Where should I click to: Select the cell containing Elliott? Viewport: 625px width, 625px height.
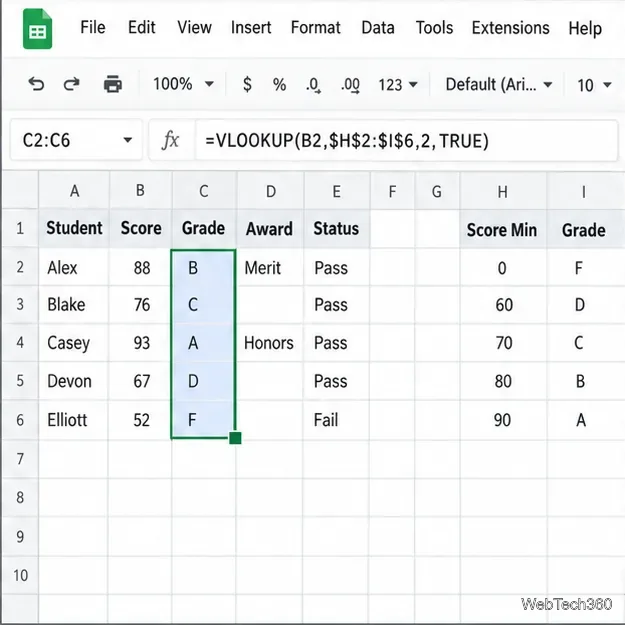pyautogui.click(x=74, y=420)
